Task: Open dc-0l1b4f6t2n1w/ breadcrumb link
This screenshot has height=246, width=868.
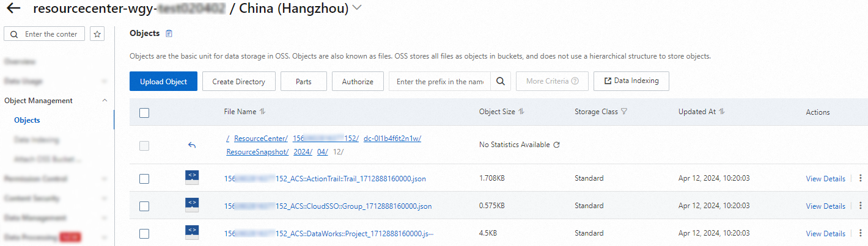Action: click(x=392, y=139)
